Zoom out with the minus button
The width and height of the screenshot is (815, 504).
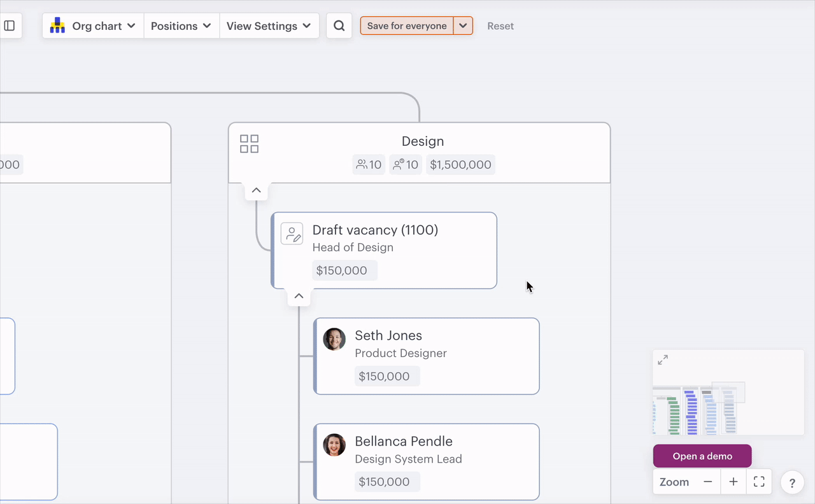(708, 482)
